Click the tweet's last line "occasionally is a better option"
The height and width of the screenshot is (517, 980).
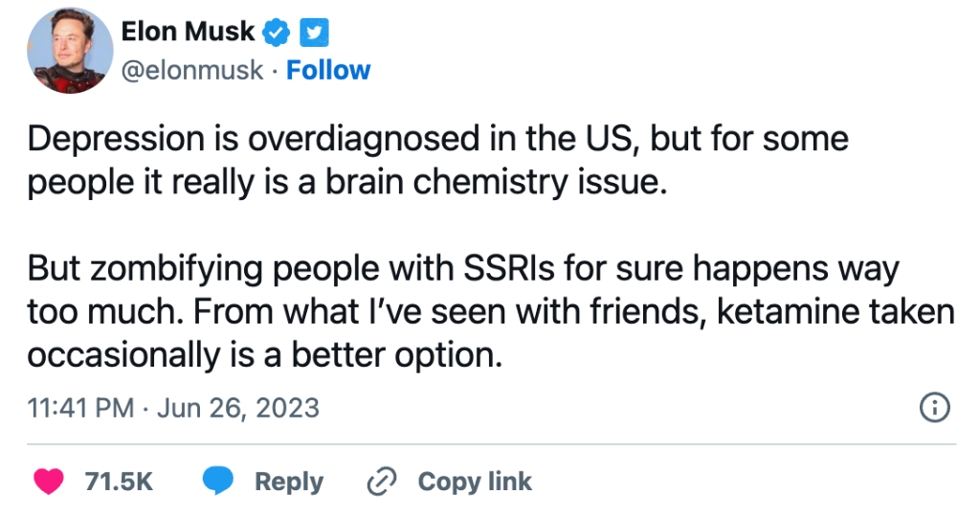pos(264,354)
